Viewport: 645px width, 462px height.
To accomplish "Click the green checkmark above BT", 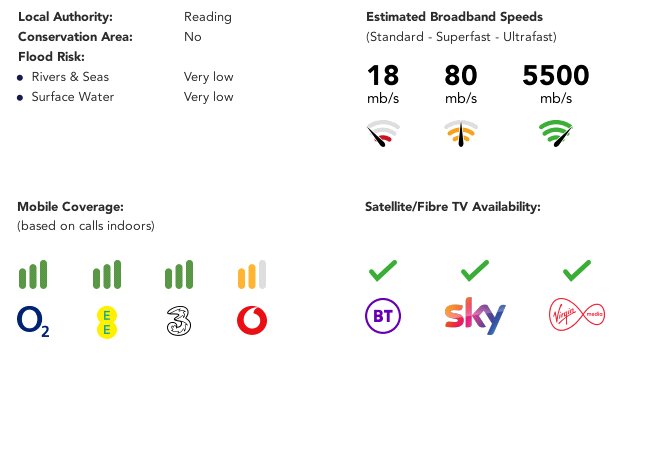I will pyautogui.click(x=383, y=271).
